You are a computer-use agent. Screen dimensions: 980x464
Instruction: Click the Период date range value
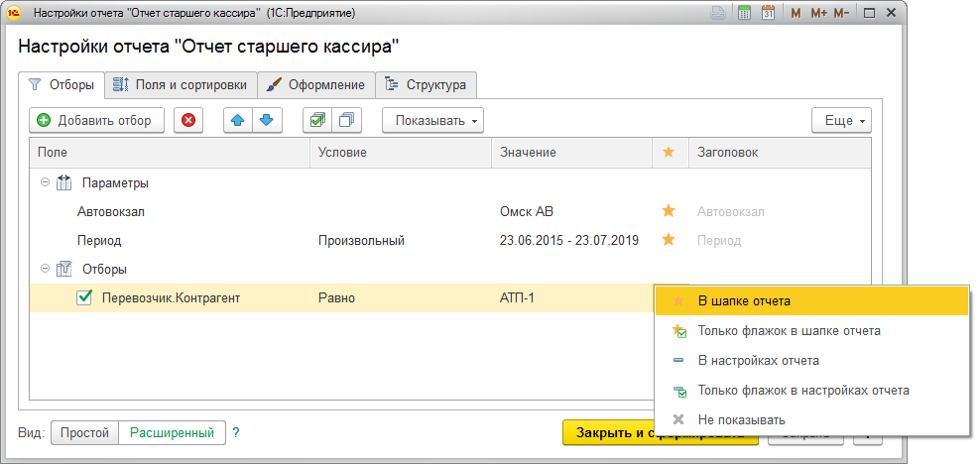(569, 240)
